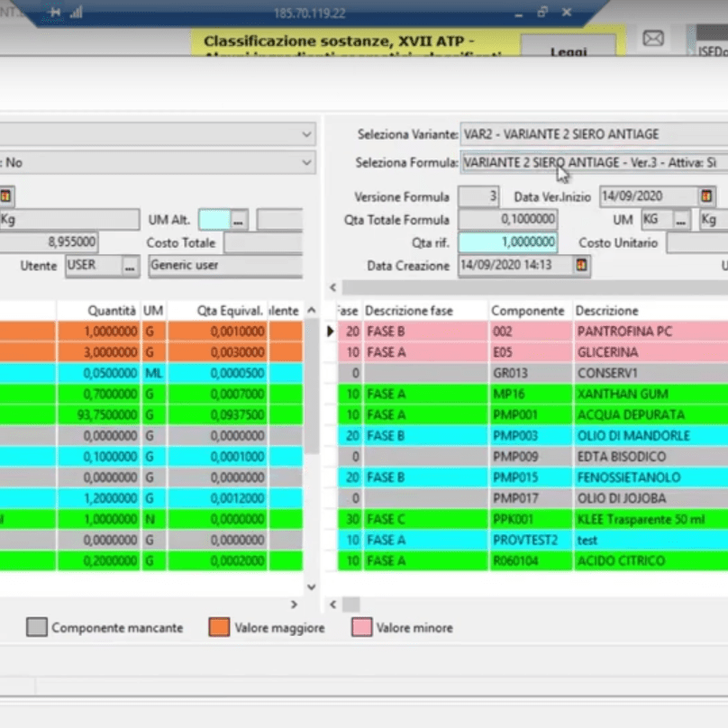Click the Qta Totale Formula field
This screenshot has height=728, width=728.
pyautogui.click(x=508, y=219)
